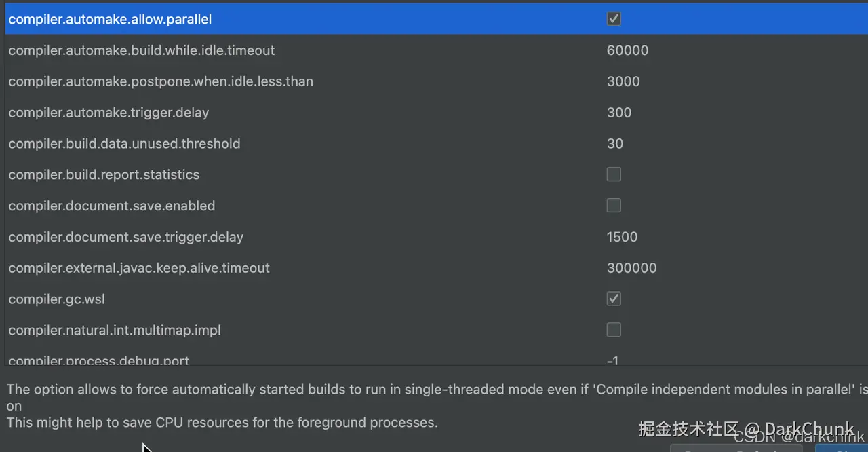This screenshot has height=452, width=868.
Task: Select the compiler.automake.allow.parallel key name
Action: (110, 19)
